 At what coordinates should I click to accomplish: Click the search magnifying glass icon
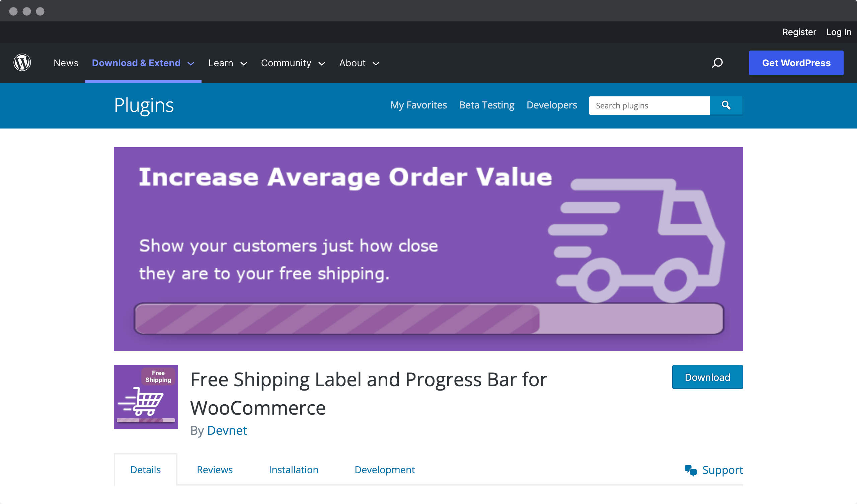[727, 106]
